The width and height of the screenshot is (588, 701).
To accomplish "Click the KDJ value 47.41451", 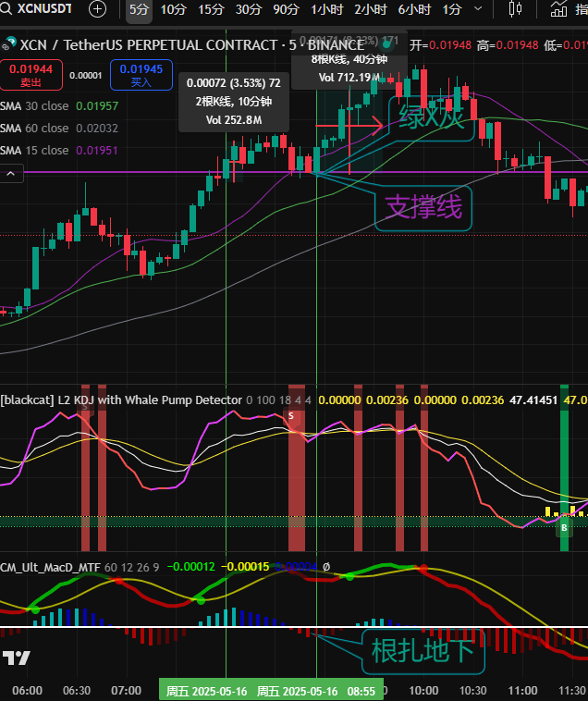I will [x=533, y=400].
